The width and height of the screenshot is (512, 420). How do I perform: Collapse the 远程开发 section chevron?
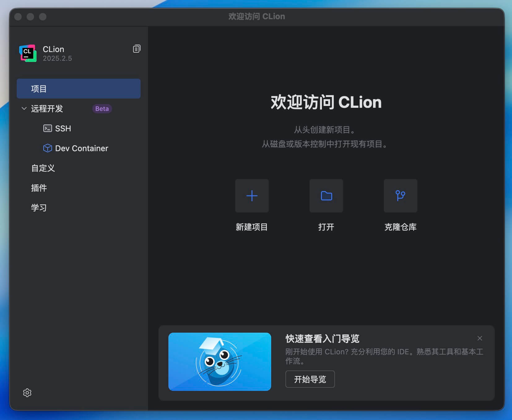pyautogui.click(x=24, y=108)
